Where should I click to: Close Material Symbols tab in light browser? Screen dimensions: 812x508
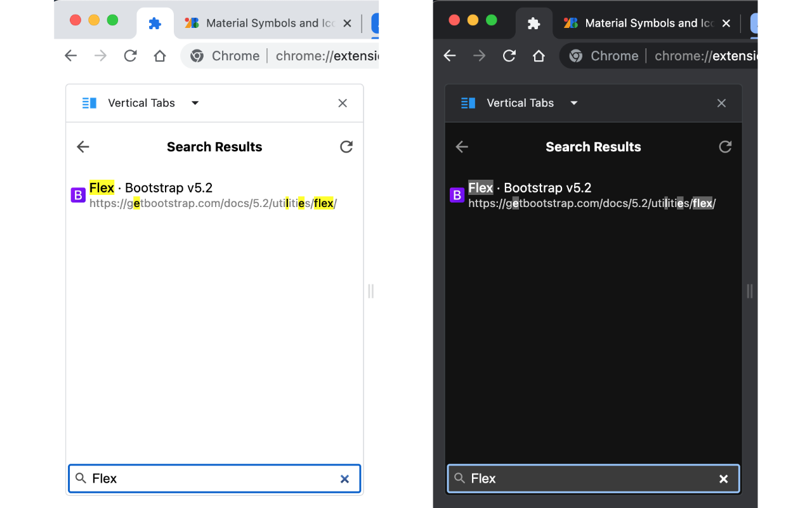click(x=347, y=23)
